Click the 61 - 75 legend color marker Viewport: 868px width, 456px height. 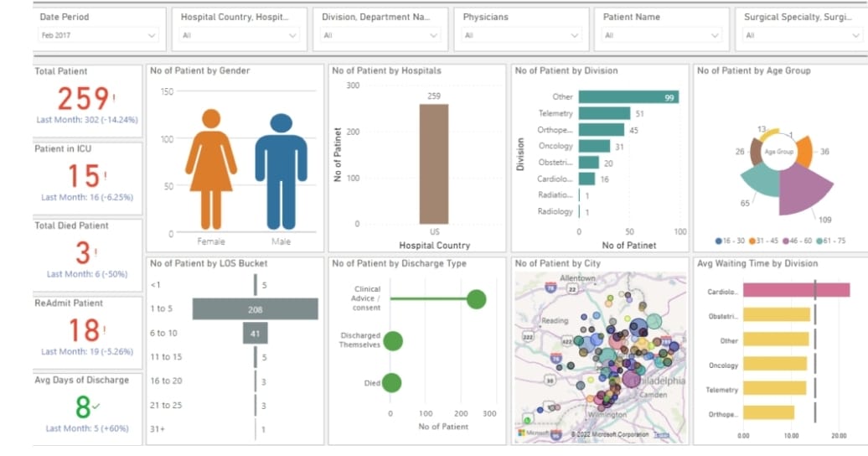click(x=819, y=241)
